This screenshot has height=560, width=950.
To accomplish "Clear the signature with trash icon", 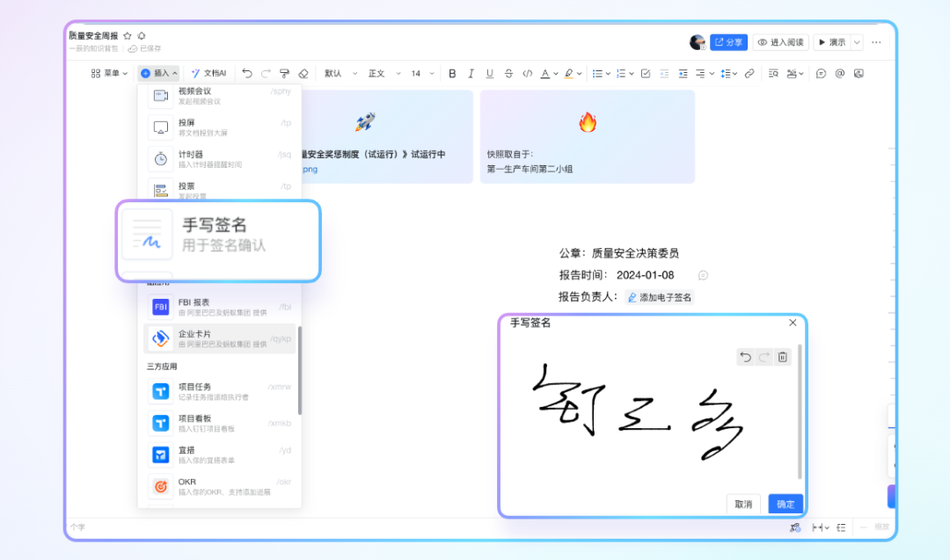I will [783, 357].
